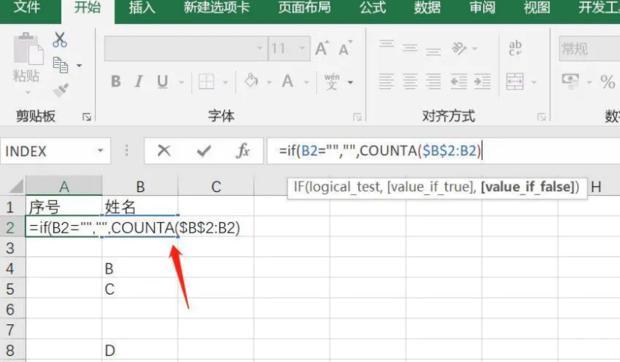Open the 对齐方式 dialog launcher
This screenshot has width=620, height=362.
[541, 117]
